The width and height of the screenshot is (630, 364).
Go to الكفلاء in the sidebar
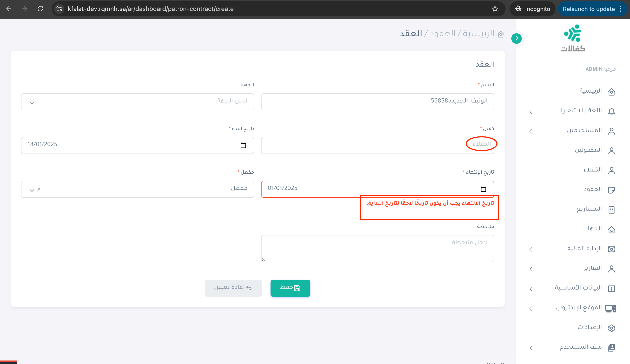(x=593, y=170)
